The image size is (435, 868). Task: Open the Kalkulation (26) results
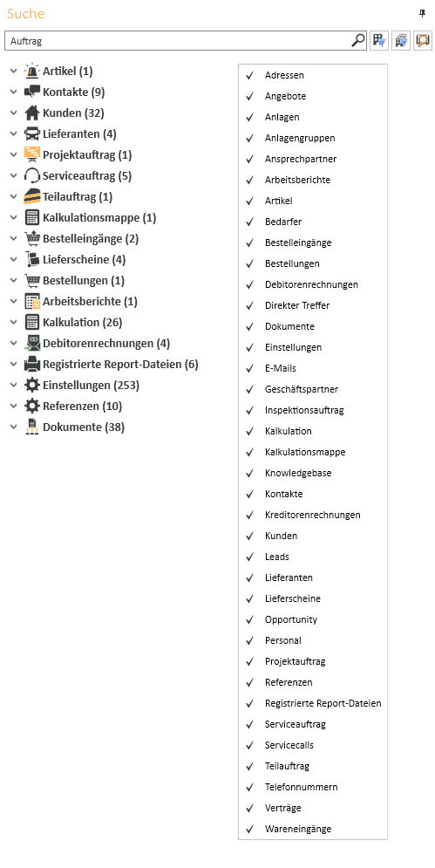coord(83,322)
